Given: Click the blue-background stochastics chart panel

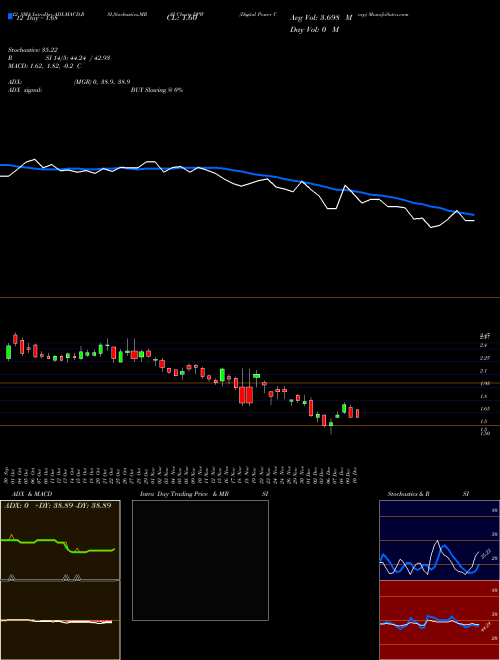Looking at the screenshot, I should (439, 540).
